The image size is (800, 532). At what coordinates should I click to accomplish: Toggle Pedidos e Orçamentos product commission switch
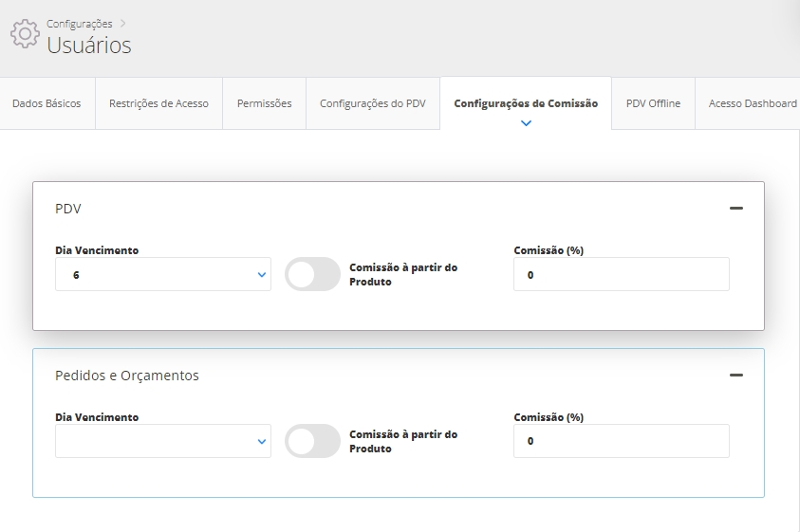click(312, 441)
